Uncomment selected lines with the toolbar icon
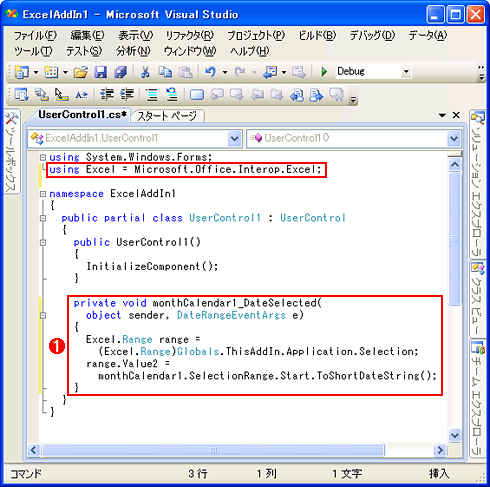This screenshot has width=490, height=487. pos(172,95)
